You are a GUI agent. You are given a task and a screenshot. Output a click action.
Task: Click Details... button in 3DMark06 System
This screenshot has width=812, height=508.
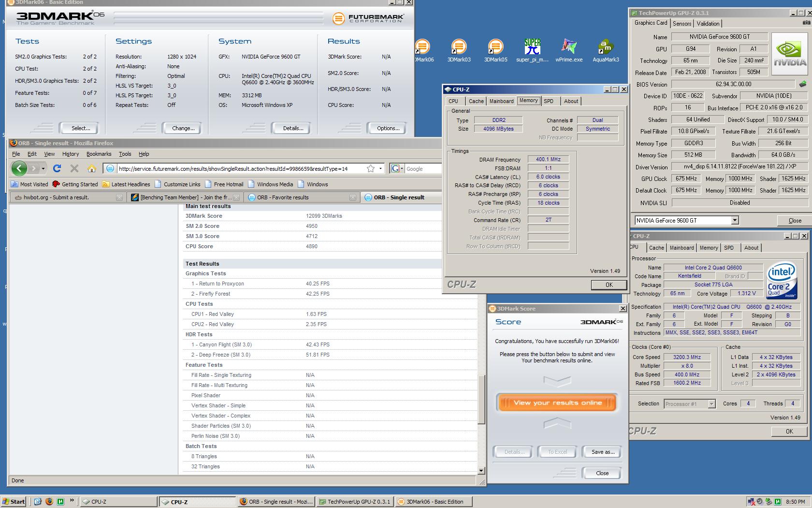tap(291, 128)
